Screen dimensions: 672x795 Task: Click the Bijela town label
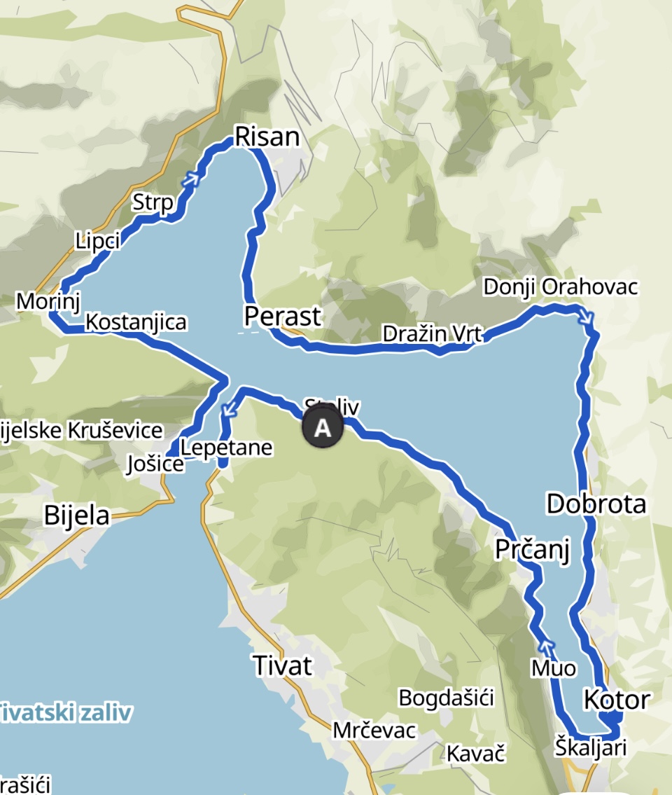(x=76, y=516)
